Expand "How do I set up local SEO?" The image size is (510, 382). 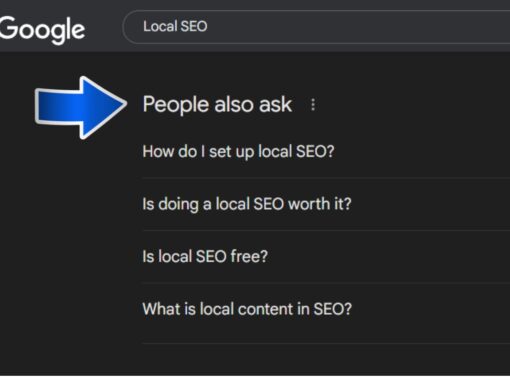326,152
